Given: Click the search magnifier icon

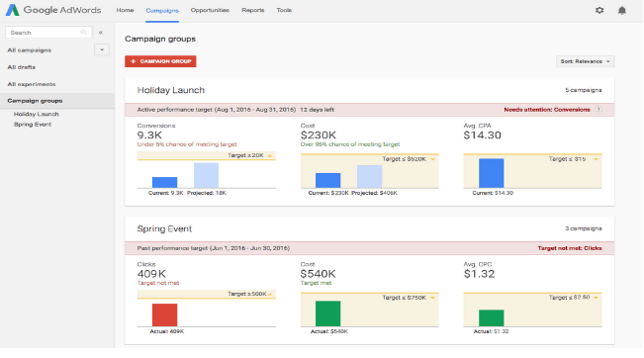Looking at the screenshot, I should click(x=84, y=33).
